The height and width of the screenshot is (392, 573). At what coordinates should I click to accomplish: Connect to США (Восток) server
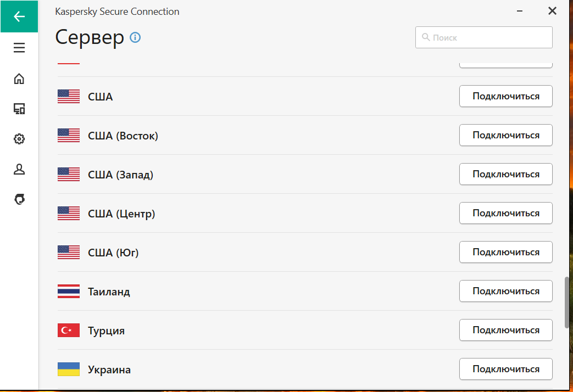506,135
